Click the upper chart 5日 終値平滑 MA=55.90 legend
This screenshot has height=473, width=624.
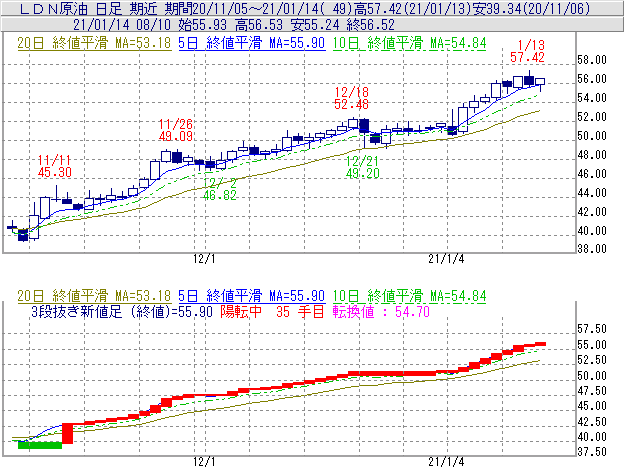(x=252, y=43)
